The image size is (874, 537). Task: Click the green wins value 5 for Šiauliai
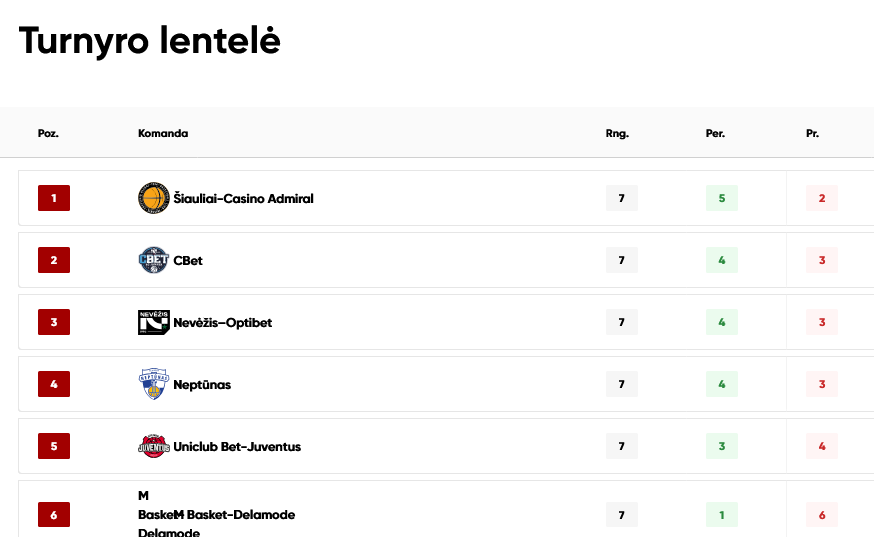(x=722, y=198)
